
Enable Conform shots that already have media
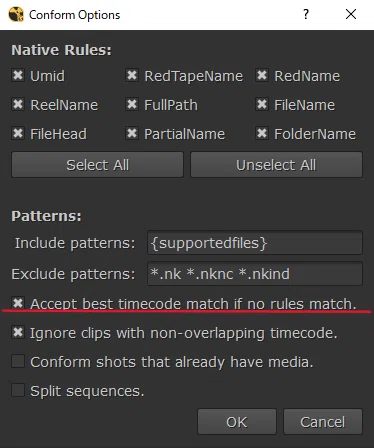tap(18, 361)
